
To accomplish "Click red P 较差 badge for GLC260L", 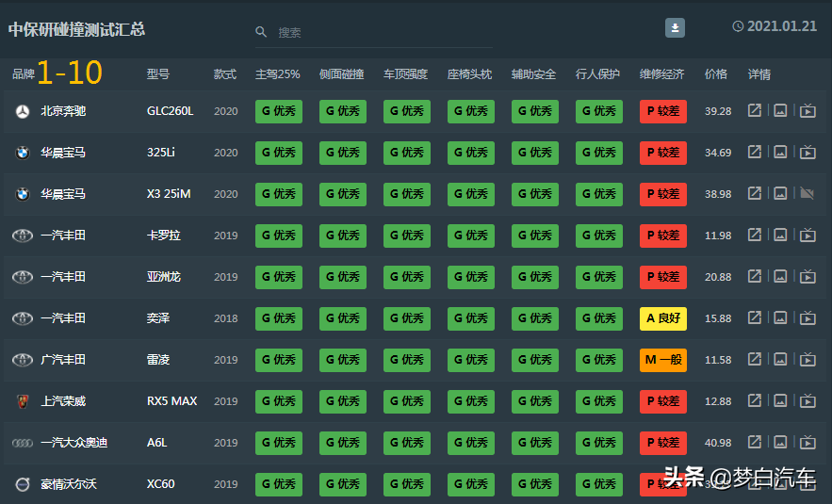I will pos(663,111).
